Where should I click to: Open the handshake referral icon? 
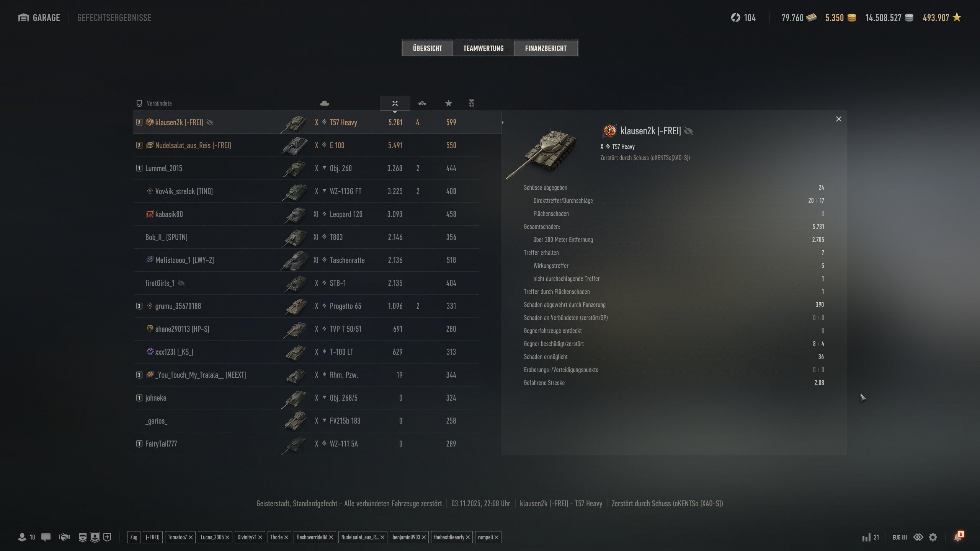[x=64, y=537]
